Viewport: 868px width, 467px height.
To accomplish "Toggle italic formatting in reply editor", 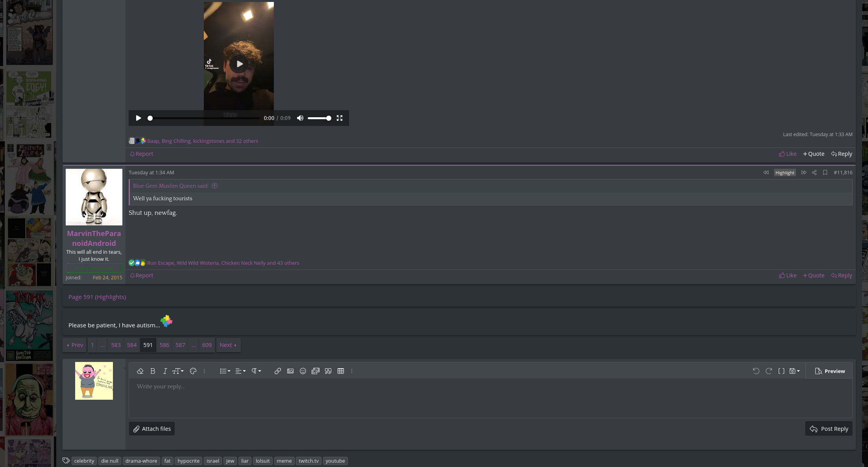I will click(165, 371).
